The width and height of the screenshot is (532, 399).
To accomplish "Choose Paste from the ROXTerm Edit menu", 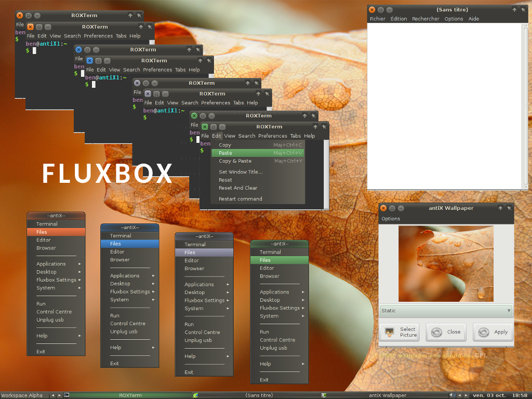I will 258,153.
